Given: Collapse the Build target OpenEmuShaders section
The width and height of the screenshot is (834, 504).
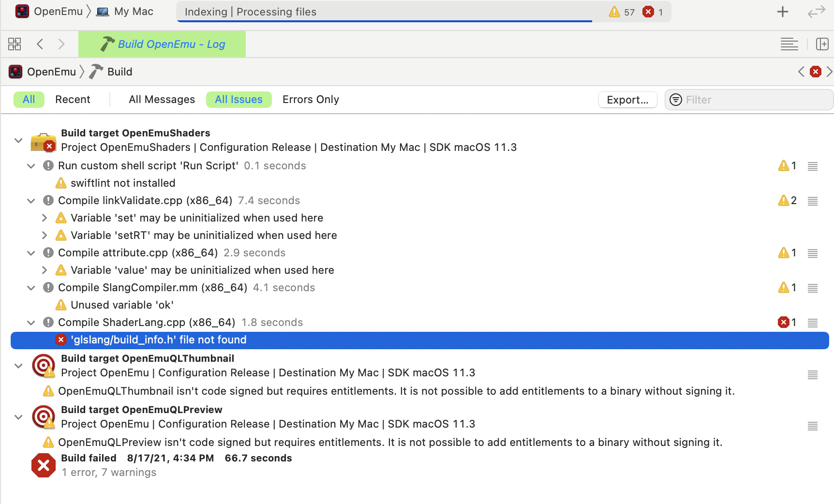Looking at the screenshot, I should [x=18, y=140].
